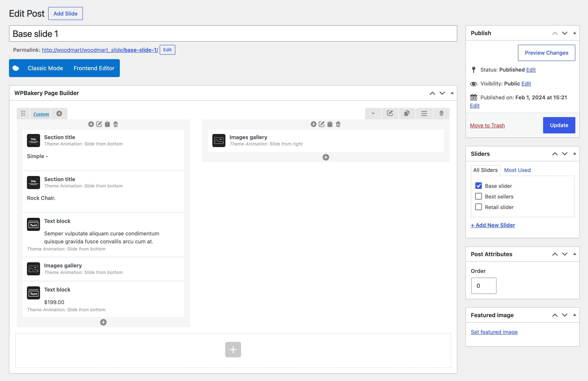The height and width of the screenshot is (381, 588).
Task: Click the Add New Slider link
Action: pyautogui.click(x=493, y=225)
